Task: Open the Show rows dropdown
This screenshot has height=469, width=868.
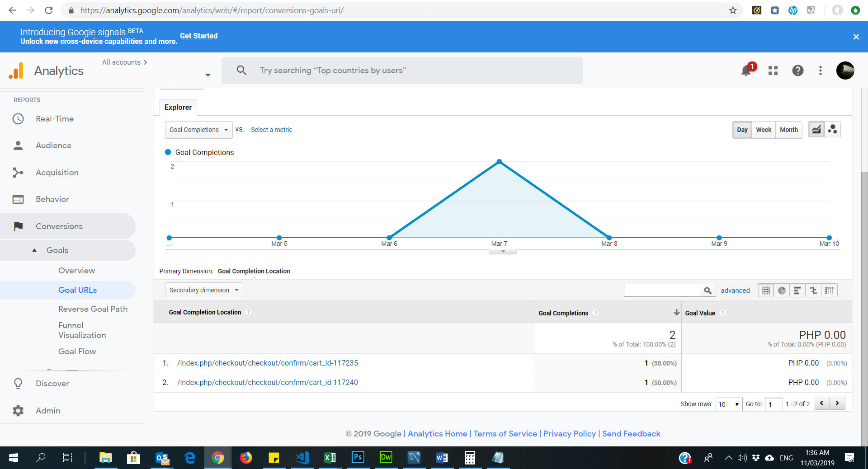Action: pyautogui.click(x=729, y=404)
